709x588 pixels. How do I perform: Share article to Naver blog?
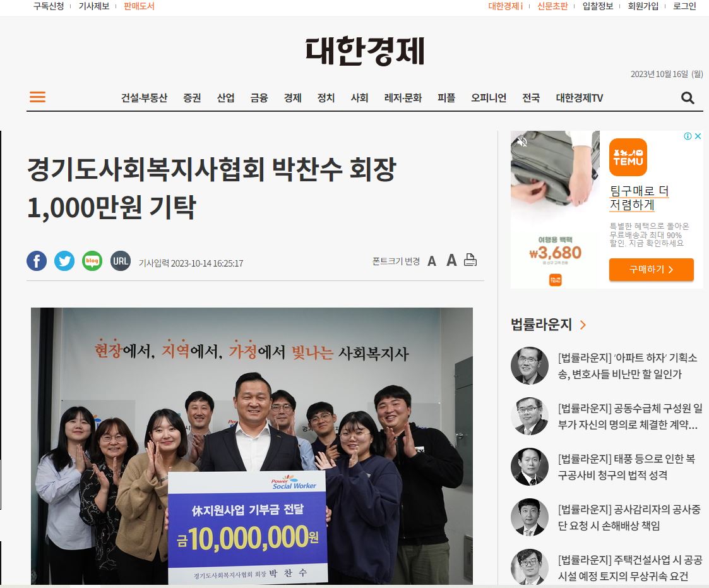click(x=92, y=261)
